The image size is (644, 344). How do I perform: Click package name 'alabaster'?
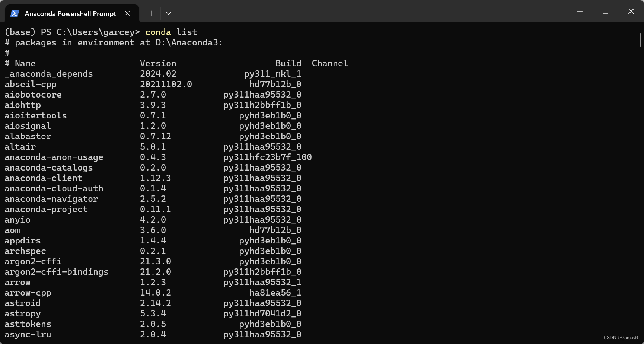28,136
